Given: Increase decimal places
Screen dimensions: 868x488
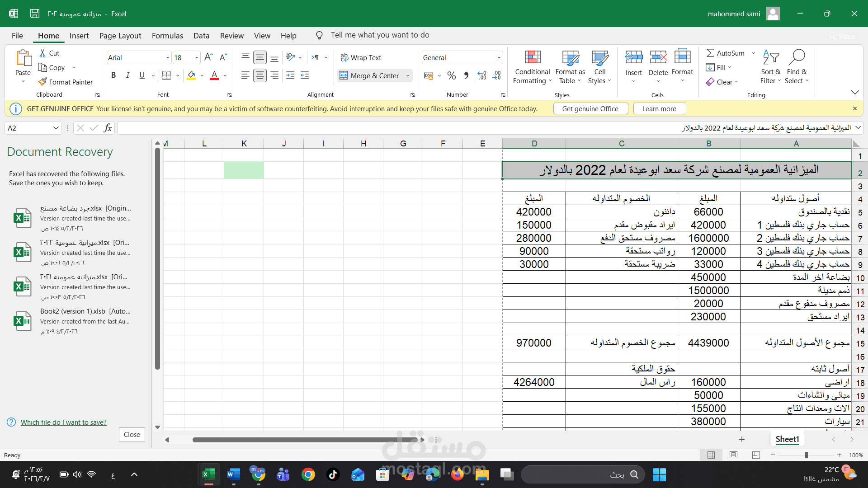Looking at the screenshot, I should click(482, 75).
